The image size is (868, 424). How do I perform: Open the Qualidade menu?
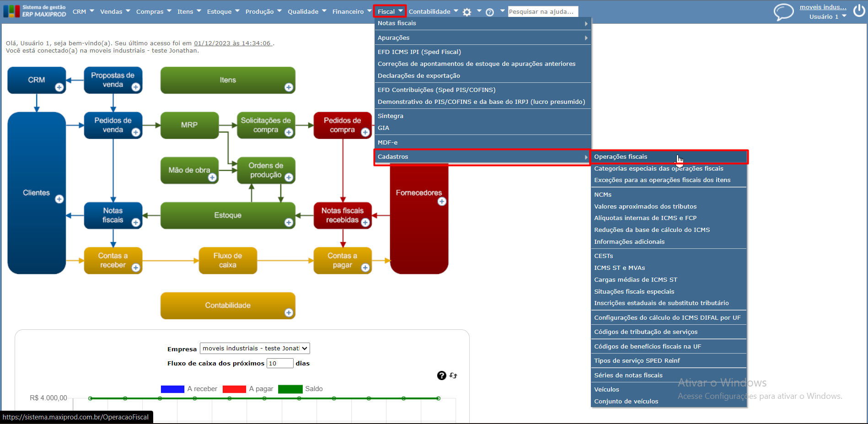pyautogui.click(x=307, y=11)
